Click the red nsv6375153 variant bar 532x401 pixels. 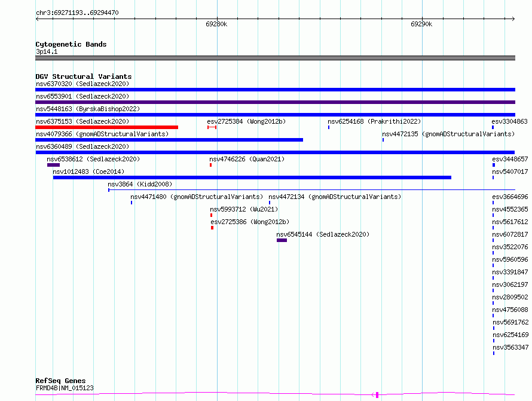(x=106, y=127)
